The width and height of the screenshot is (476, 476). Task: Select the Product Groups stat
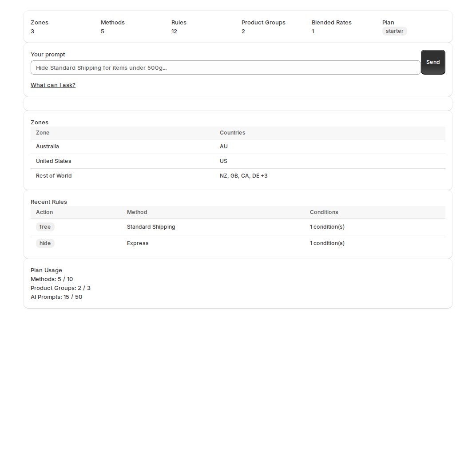[263, 27]
